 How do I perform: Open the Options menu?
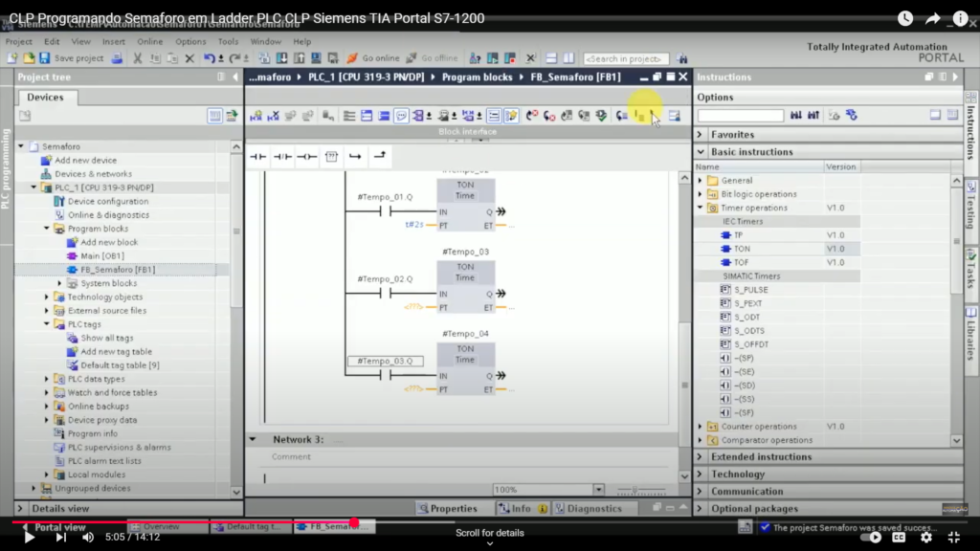190,41
